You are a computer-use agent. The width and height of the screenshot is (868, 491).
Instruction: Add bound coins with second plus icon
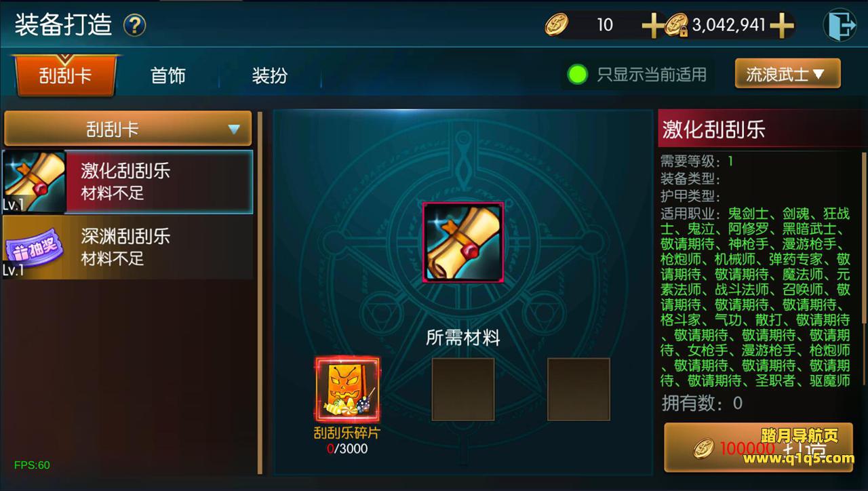point(781,26)
